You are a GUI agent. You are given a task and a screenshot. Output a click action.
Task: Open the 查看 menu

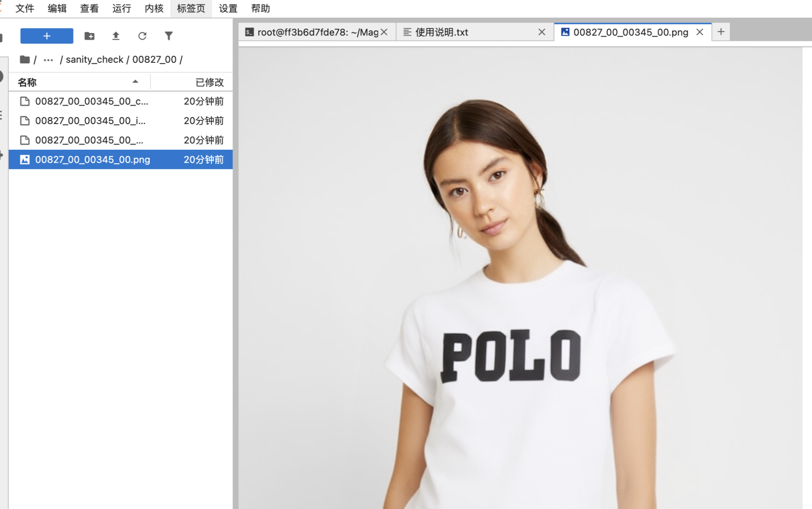(x=89, y=8)
